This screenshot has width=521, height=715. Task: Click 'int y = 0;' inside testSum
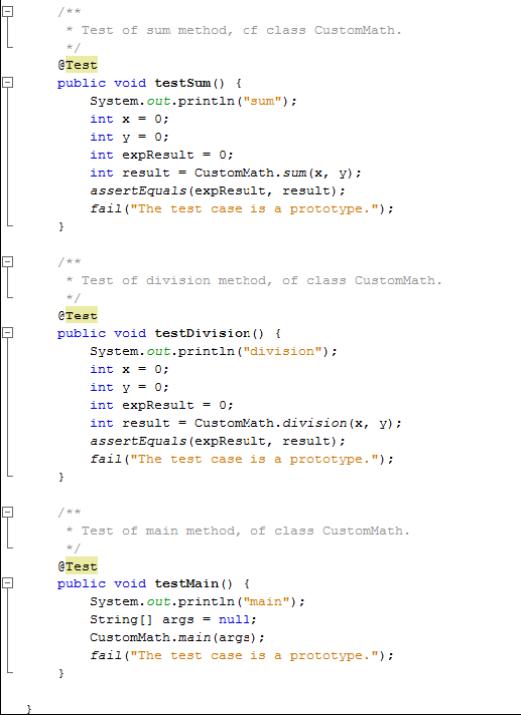pyautogui.click(x=129, y=137)
